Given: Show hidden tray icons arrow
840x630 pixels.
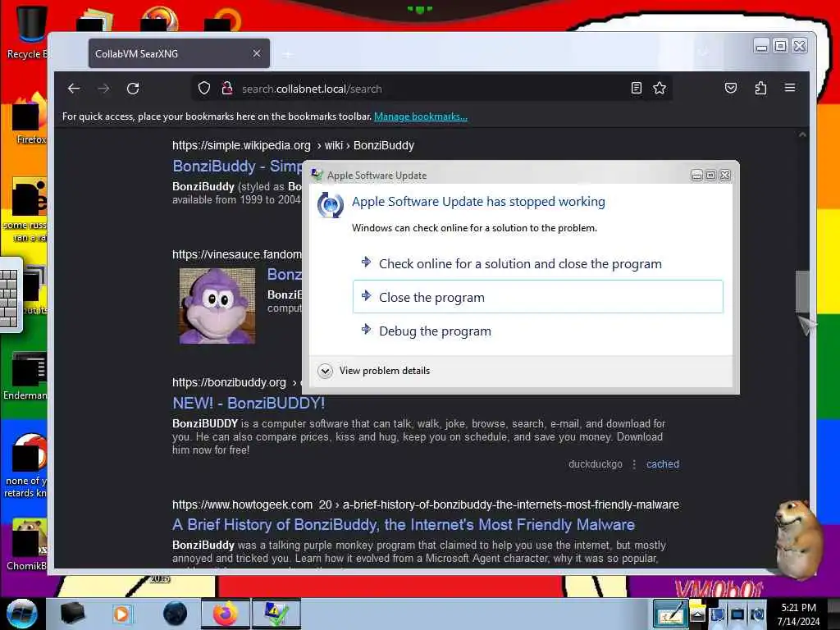Looking at the screenshot, I should (x=697, y=614).
